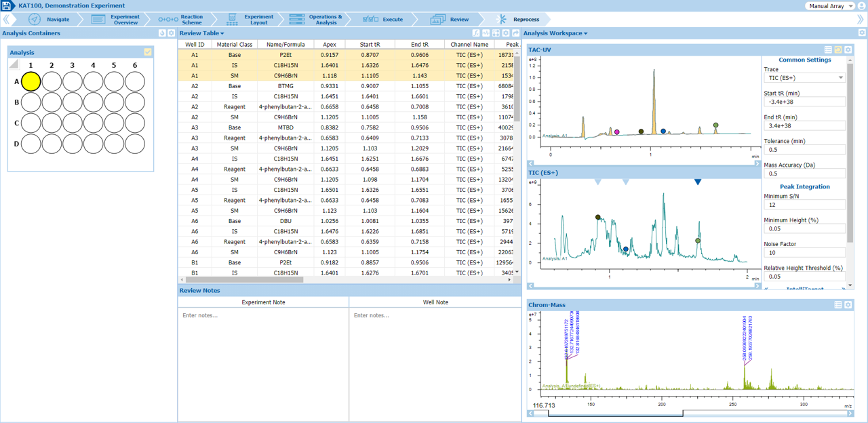Open the function (fx) tool in Review Table toolbar
Screen dimensions: 868x423
(476, 33)
